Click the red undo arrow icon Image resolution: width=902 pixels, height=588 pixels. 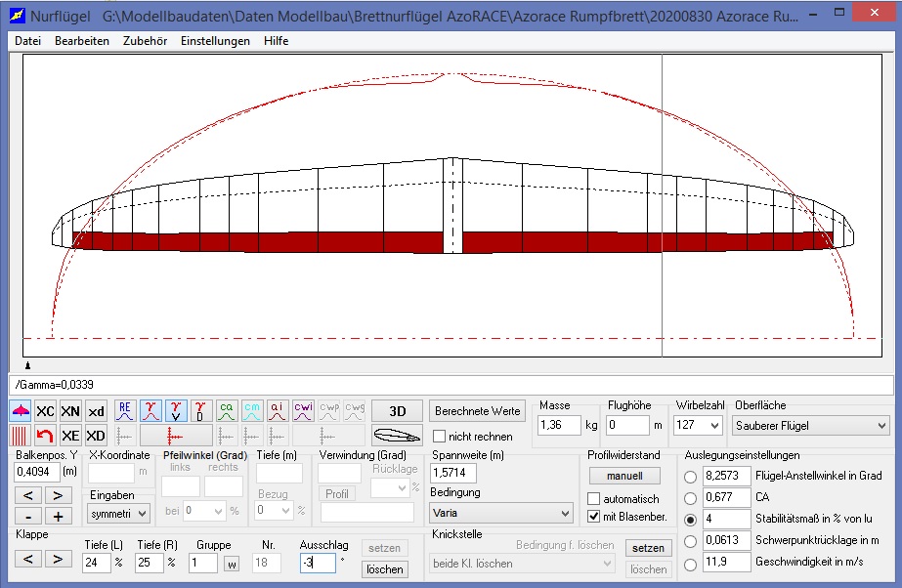pos(45,436)
